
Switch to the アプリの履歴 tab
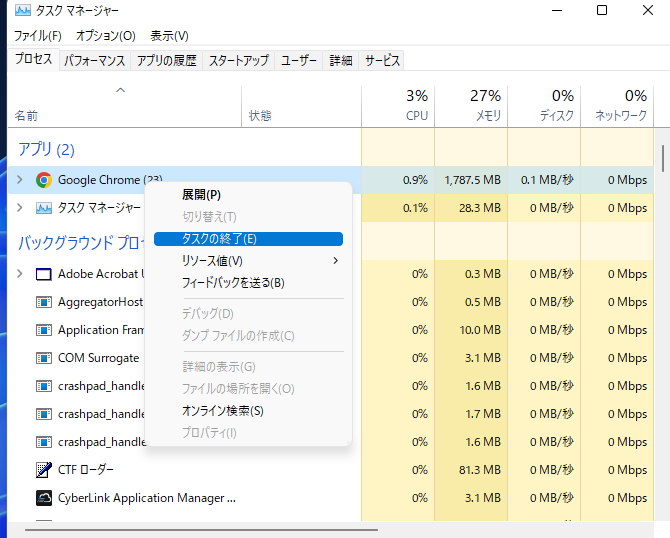point(167,61)
